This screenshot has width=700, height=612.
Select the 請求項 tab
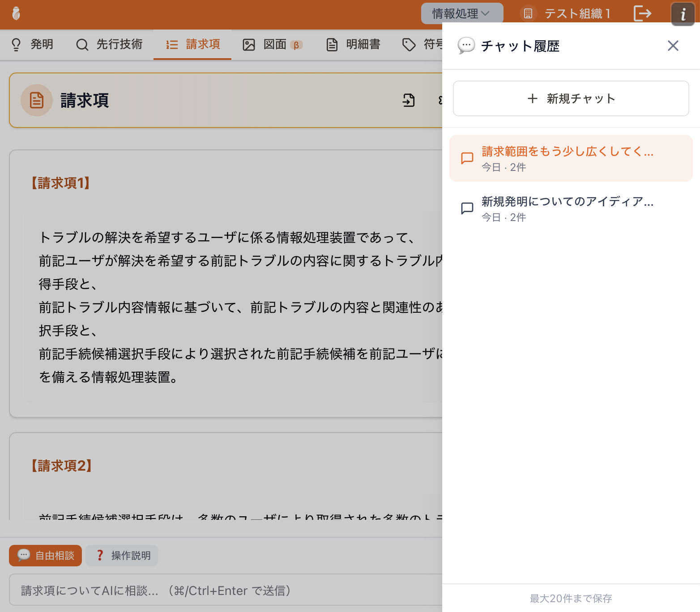(193, 44)
